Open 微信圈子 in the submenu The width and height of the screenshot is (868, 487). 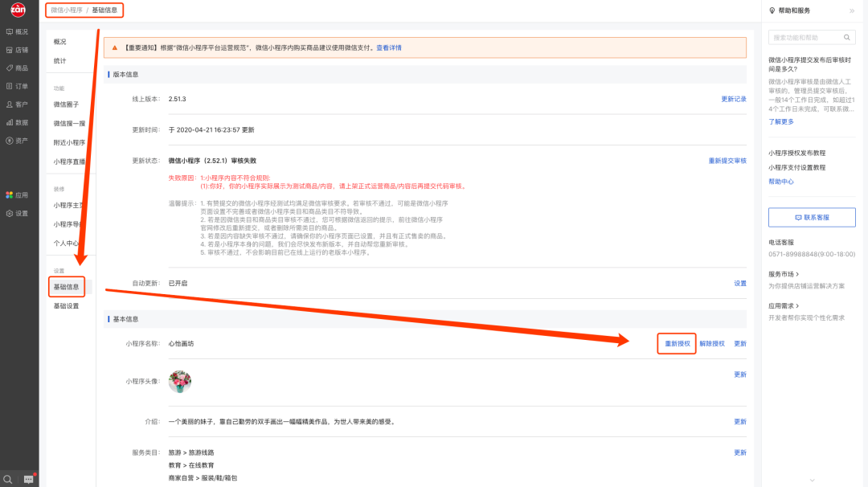67,104
